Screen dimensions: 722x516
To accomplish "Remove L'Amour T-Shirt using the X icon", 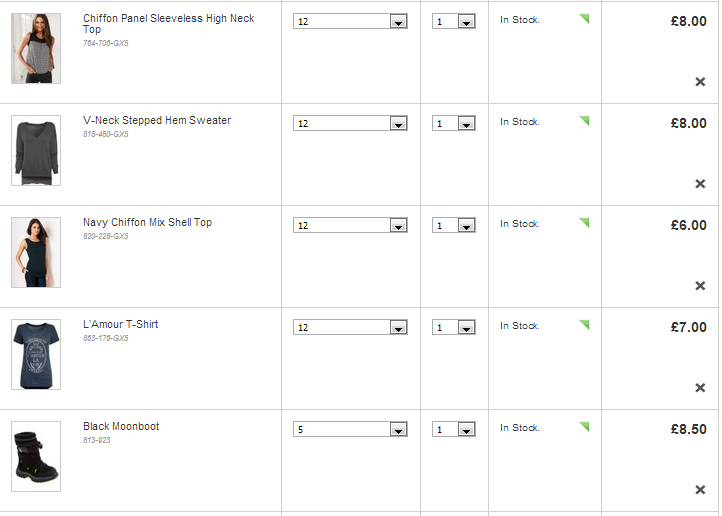I will 700,388.
